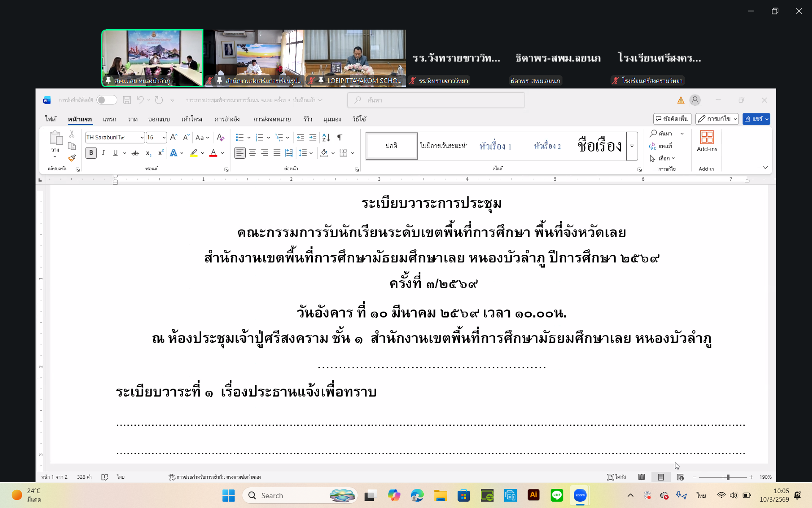Switch to the แทรก ribbon tab

pyautogui.click(x=110, y=119)
